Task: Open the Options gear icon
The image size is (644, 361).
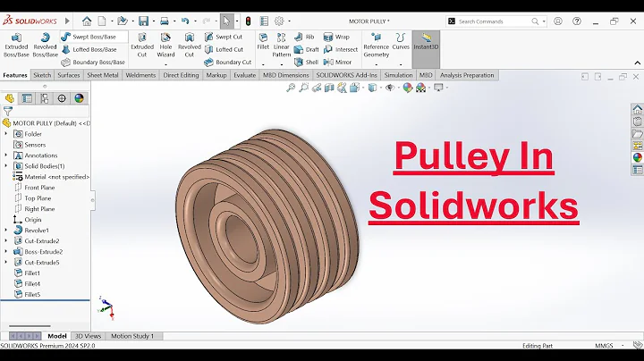Action: pos(279,21)
